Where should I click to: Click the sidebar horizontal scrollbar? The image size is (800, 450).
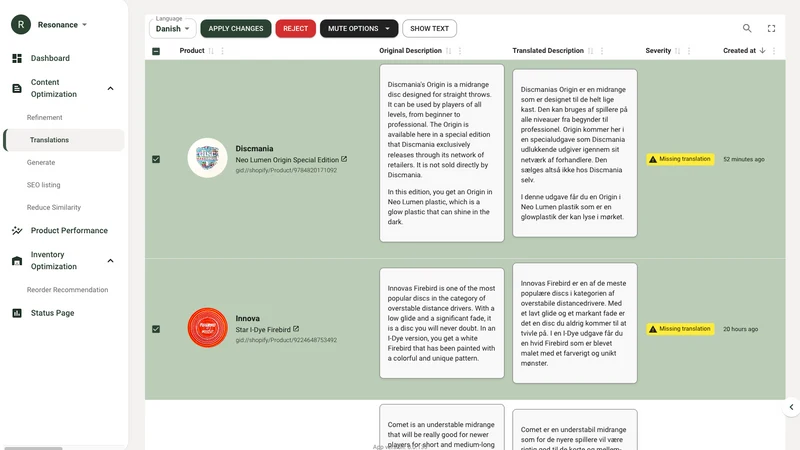pos(33,448)
